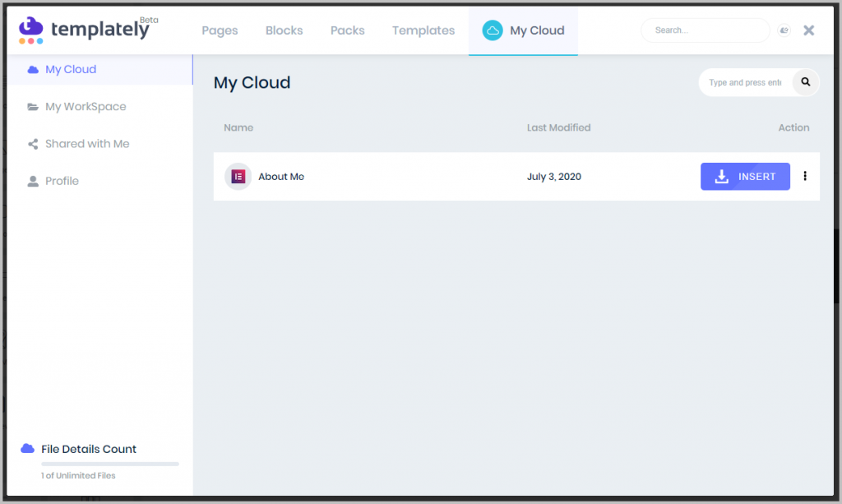This screenshot has height=504, width=842.
Task: Focus the 'Type and press enter' search box
Action: pos(745,82)
